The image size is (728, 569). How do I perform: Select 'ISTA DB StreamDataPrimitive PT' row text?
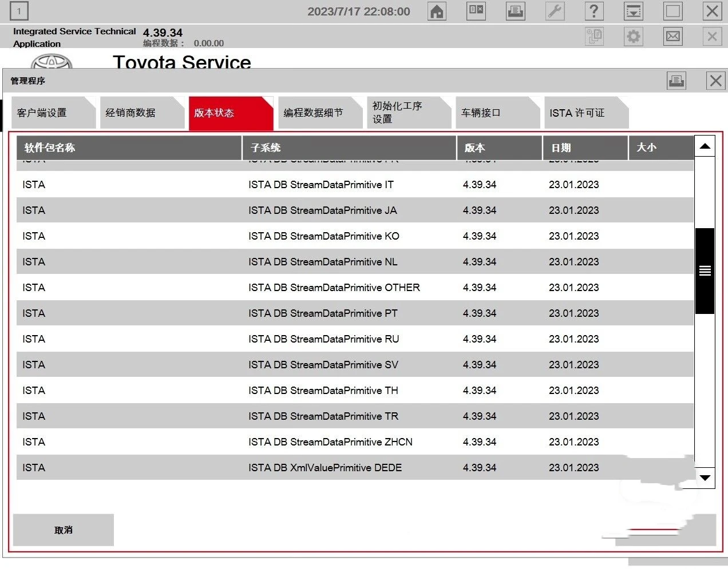[323, 313]
